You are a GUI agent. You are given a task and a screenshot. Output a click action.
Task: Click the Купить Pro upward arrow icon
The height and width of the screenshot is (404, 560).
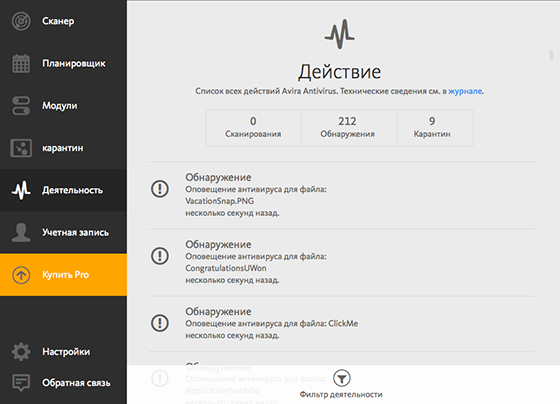pyautogui.click(x=21, y=275)
